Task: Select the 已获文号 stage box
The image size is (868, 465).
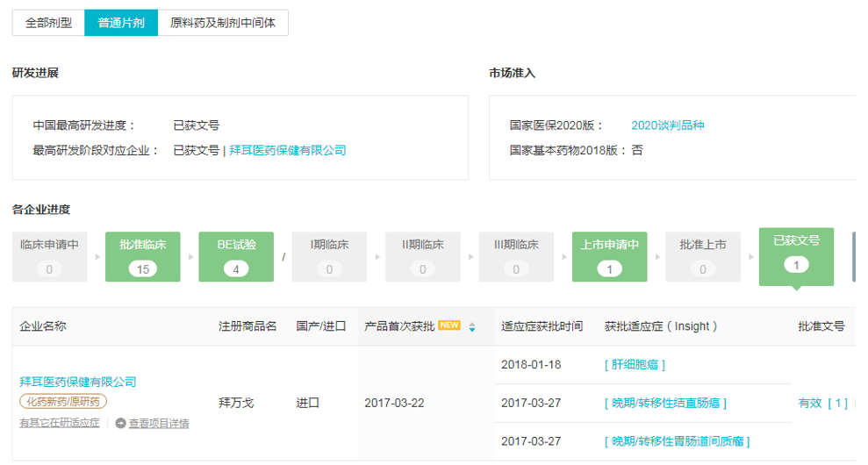Action: 796,253
